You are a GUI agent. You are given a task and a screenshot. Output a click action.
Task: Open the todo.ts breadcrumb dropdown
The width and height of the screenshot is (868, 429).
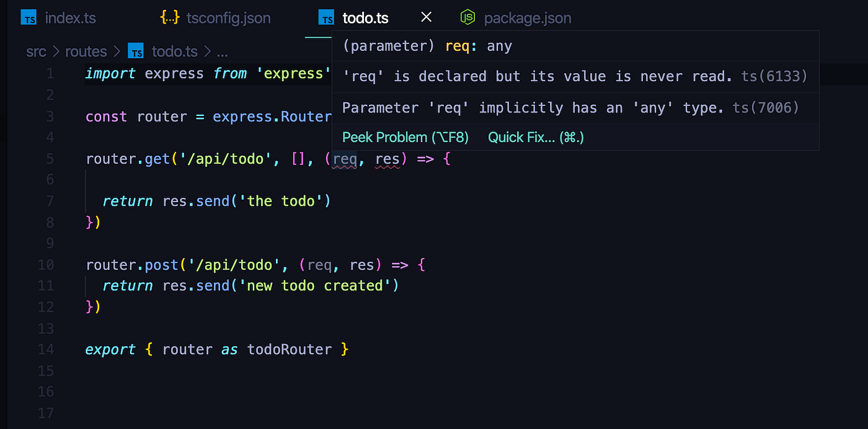click(174, 51)
